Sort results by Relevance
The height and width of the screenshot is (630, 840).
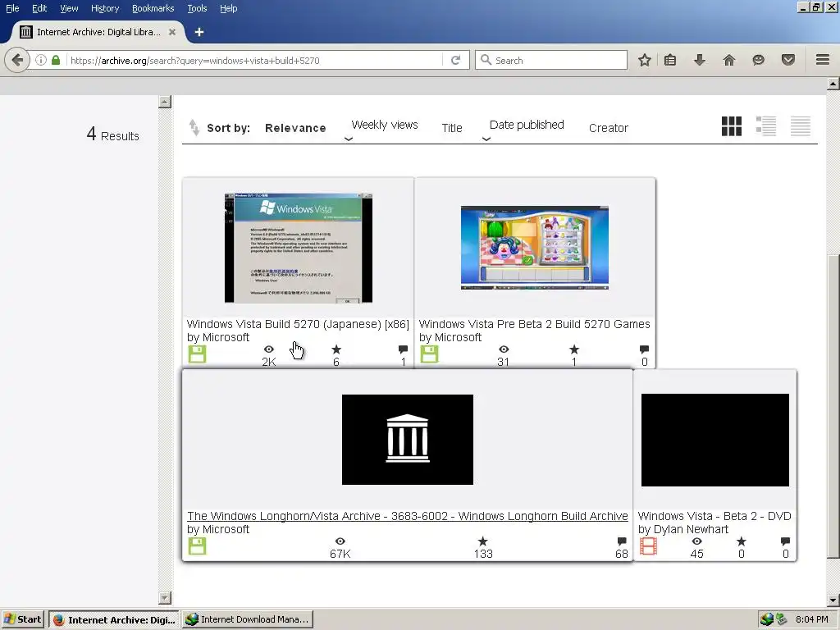295,128
